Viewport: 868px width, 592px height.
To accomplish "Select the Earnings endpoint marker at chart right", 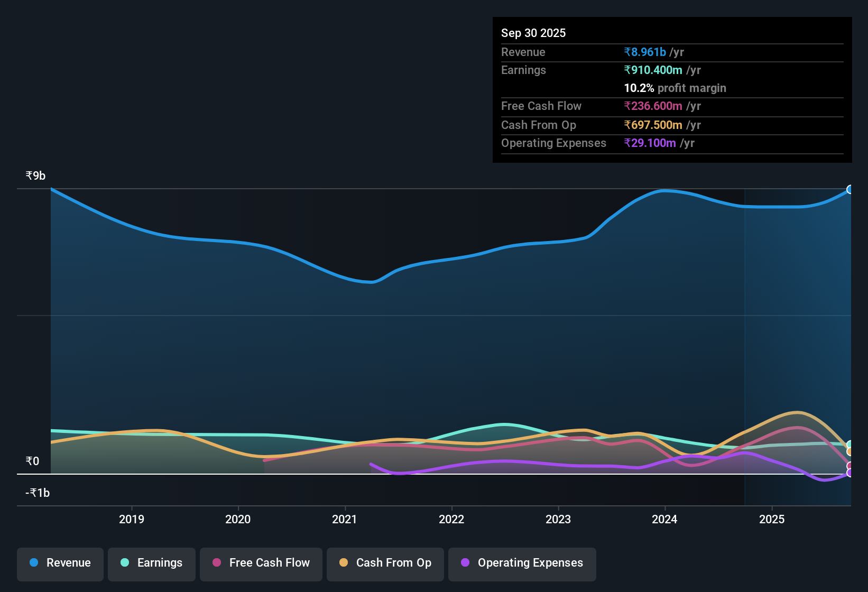I will pos(850,444).
